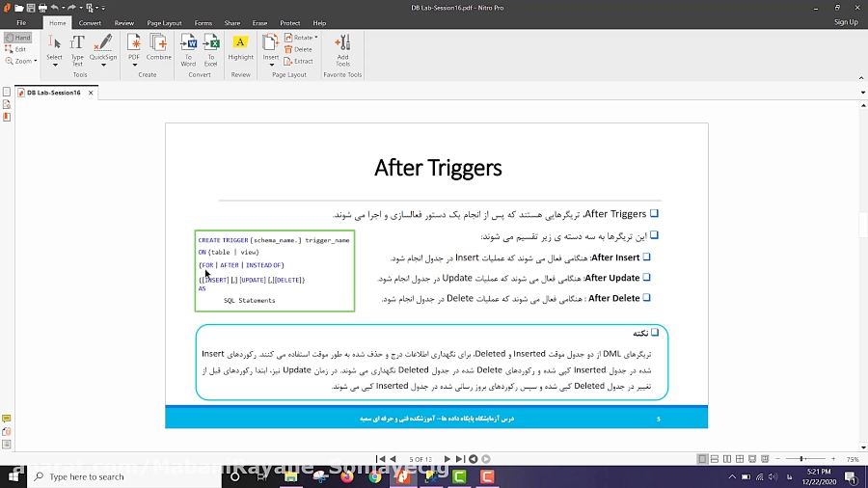This screenshot has height=488, width=868.
Task: Expand the QuickSign dropdown
Action: click(103, 65)
